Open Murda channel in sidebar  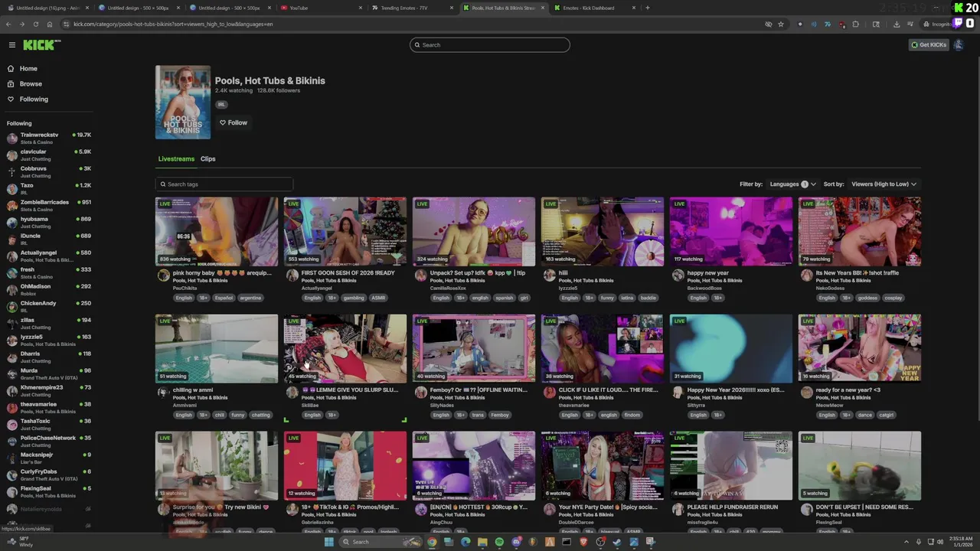point(49,374)
